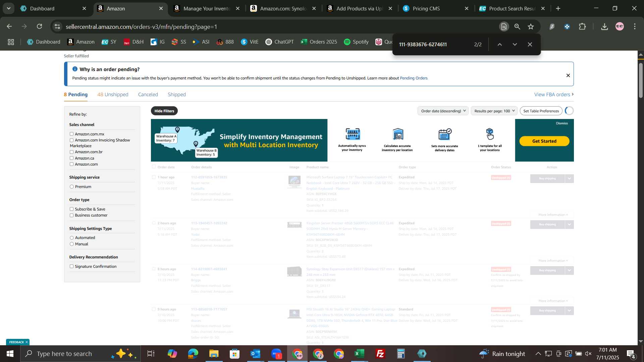Open Windows Start menu
This screenshot has height=362, width=644.
pos(10,354)
